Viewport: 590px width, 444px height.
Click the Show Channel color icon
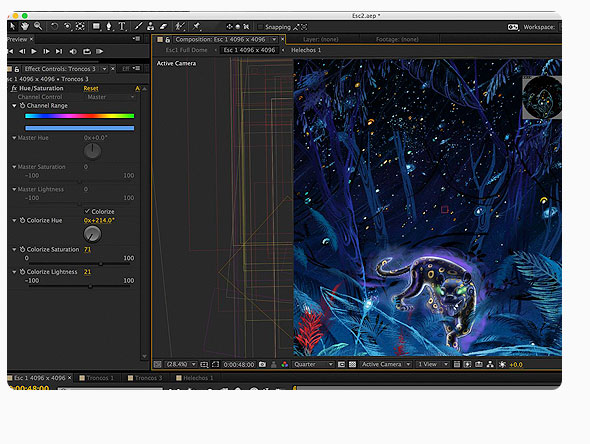(x=284, y=364)
